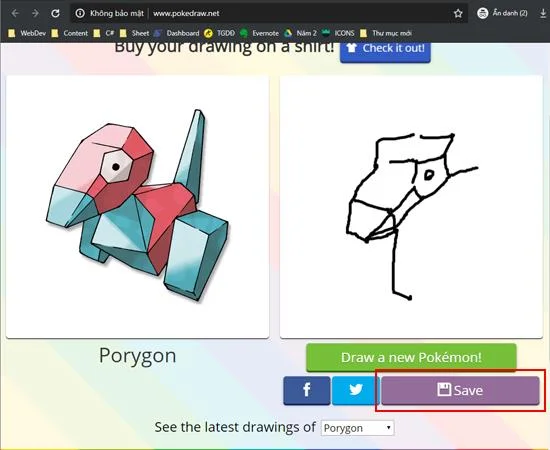Click the Không bảo mật security label
The image size is (550, 450).
pyautogui.click(x=117, y=13)
